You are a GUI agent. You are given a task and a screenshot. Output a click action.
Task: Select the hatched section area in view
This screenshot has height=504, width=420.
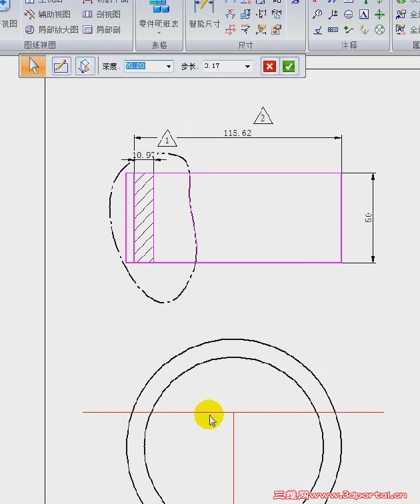pos(143,217)
